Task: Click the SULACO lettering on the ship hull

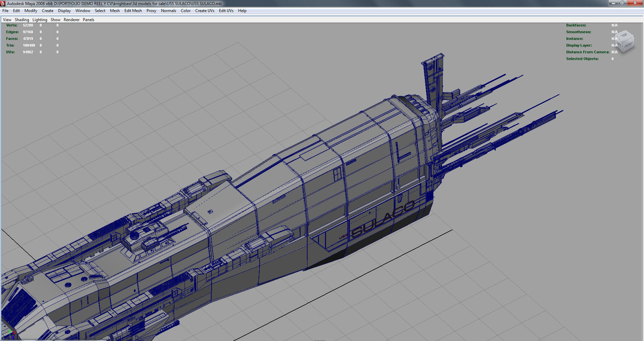Action: coord(383,219)
